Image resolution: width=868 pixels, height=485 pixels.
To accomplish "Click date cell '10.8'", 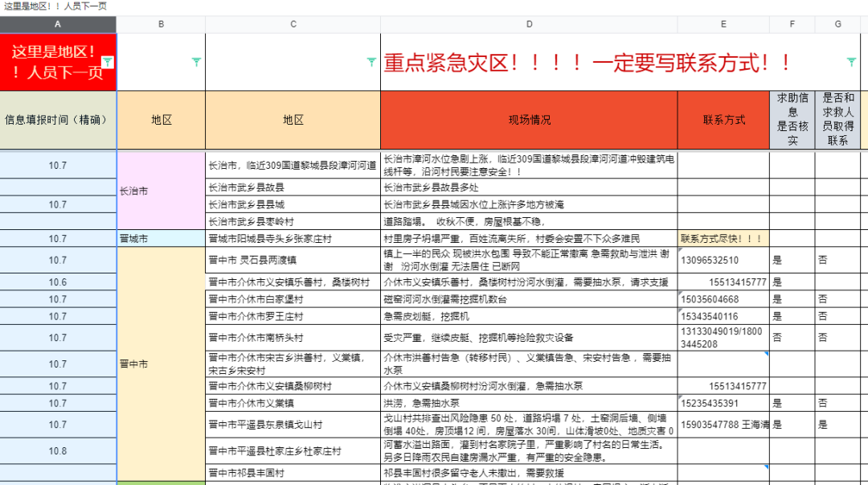I will point(58,451).
